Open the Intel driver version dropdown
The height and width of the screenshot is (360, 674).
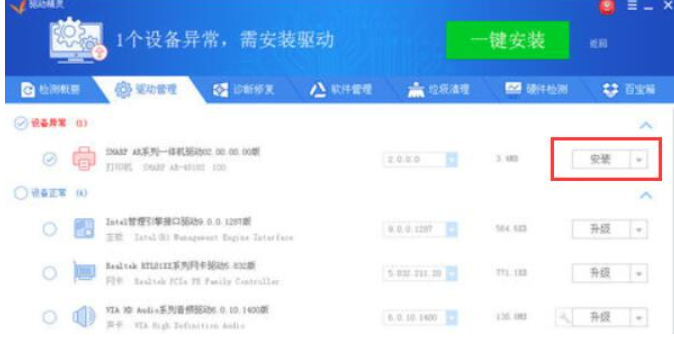pyautogui.click(x=451, y=229)
